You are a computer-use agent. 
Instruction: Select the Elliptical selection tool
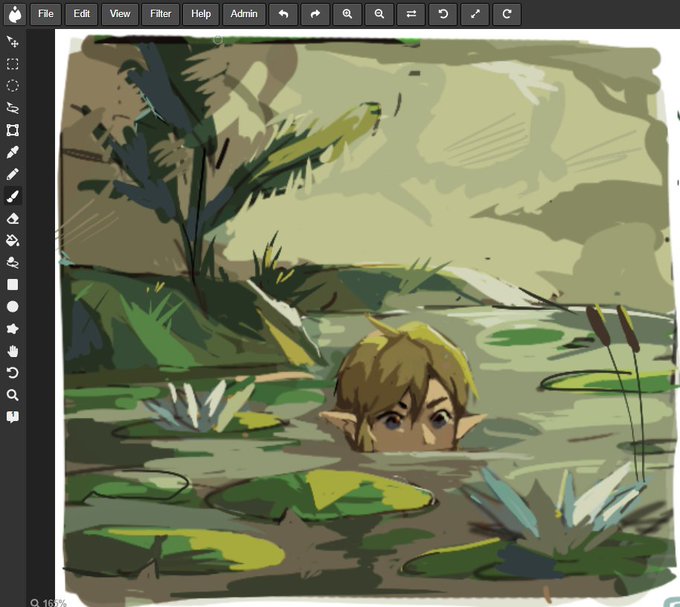click(x=13, y=86)
